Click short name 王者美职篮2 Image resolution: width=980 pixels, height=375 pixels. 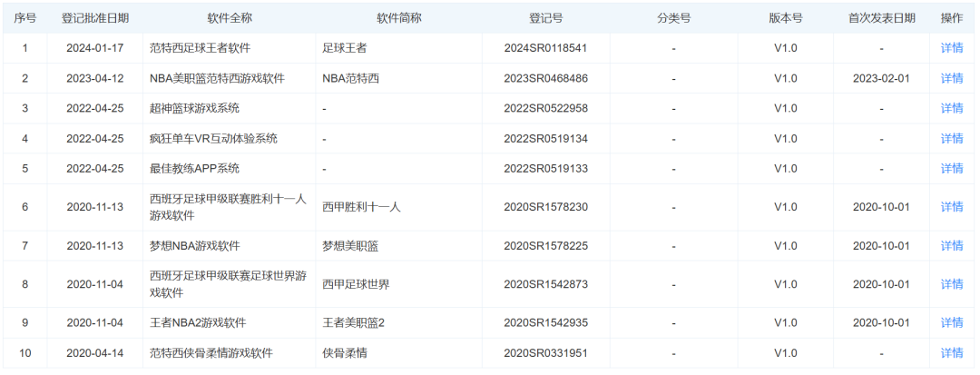click(x=353, y=323)
